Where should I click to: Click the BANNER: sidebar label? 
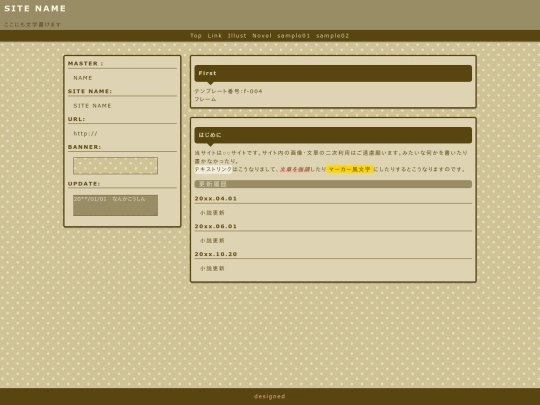pos(84,147)
